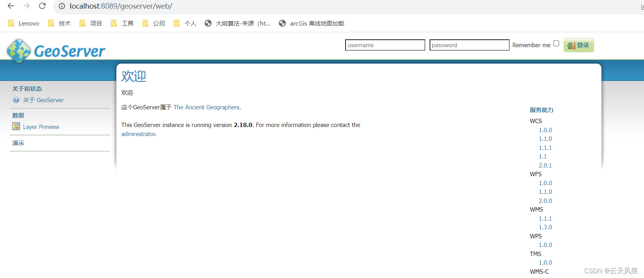Open WCS 1.0.0 capabilities link
The image size is (644, 278).
[545, 130]
